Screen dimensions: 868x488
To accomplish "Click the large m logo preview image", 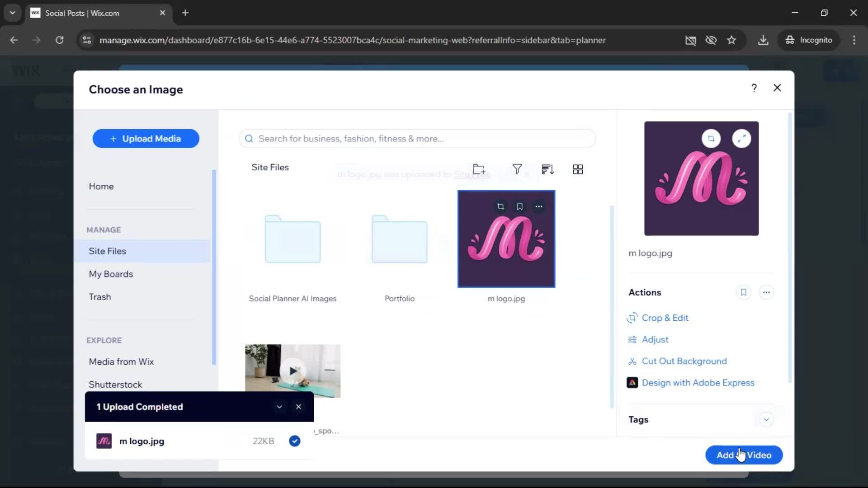I will pyautogui.click(x=702, y=178).
